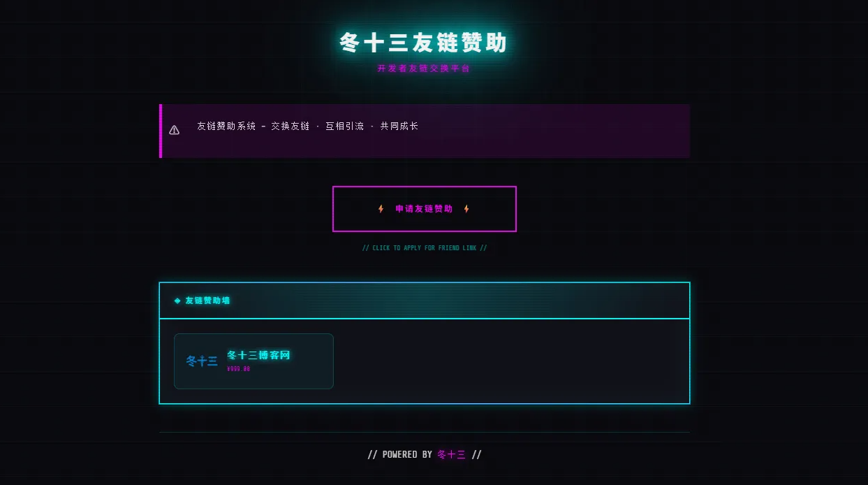This screenshot has width=868, height=485.
Task: Click the 友链赞助墙 section heading
Action: pyautogui.click(x=207, y=301)
